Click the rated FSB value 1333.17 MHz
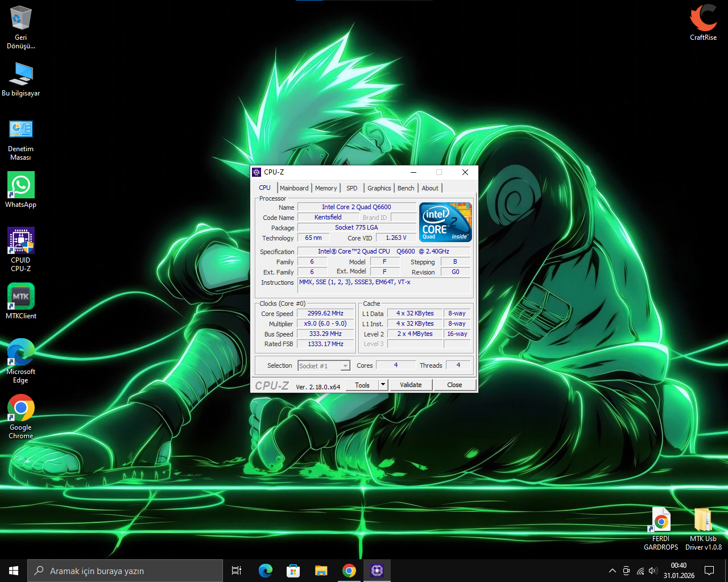Image resolution: width=728 pixels, height=582 pixels. tap(325, 344)
